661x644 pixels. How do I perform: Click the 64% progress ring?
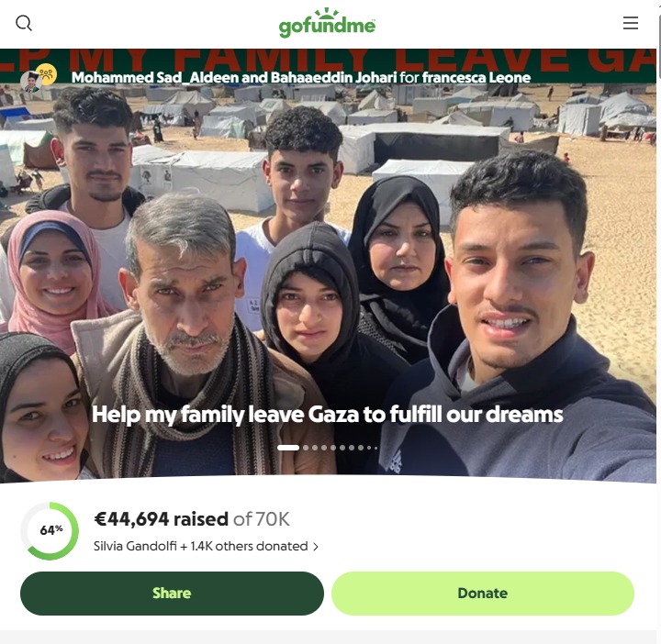[x=50, y=530]
